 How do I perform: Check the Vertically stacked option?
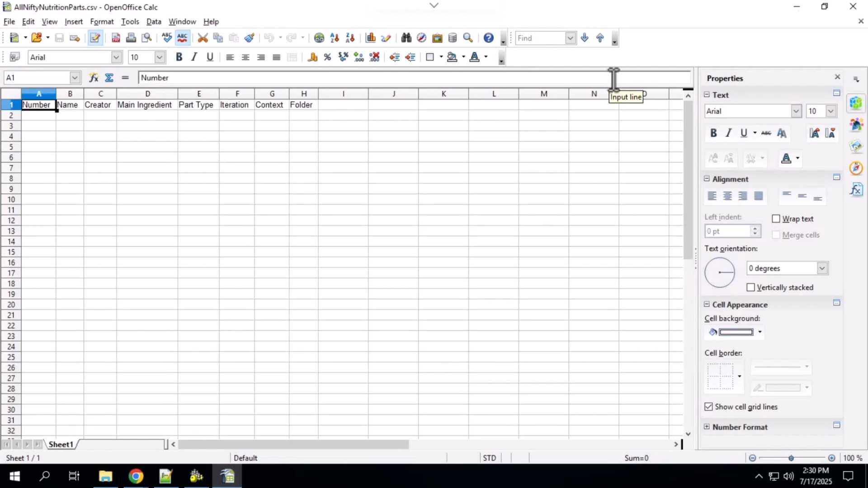751,287
